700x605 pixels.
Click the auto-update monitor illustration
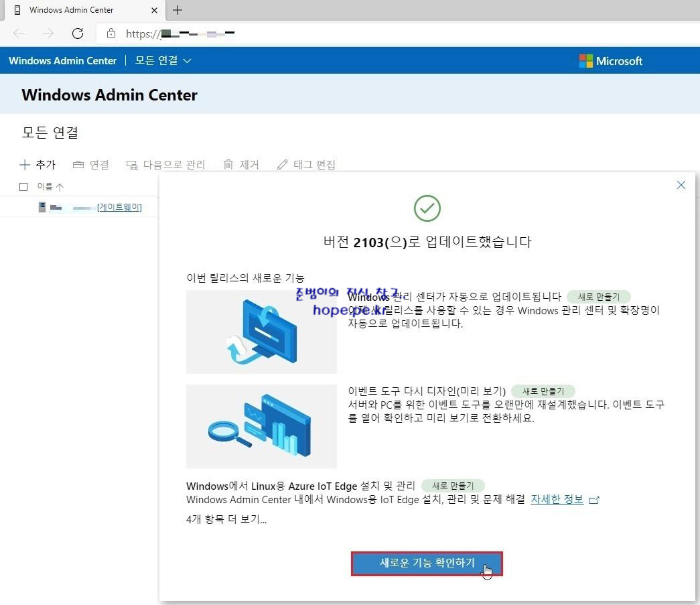262,332
